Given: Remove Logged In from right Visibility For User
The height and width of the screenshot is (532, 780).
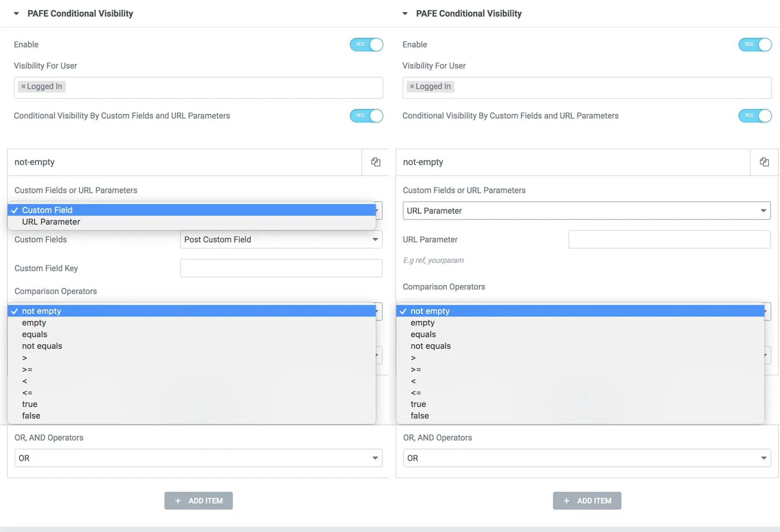Looking at the screenshot, I should click(411, 86).
